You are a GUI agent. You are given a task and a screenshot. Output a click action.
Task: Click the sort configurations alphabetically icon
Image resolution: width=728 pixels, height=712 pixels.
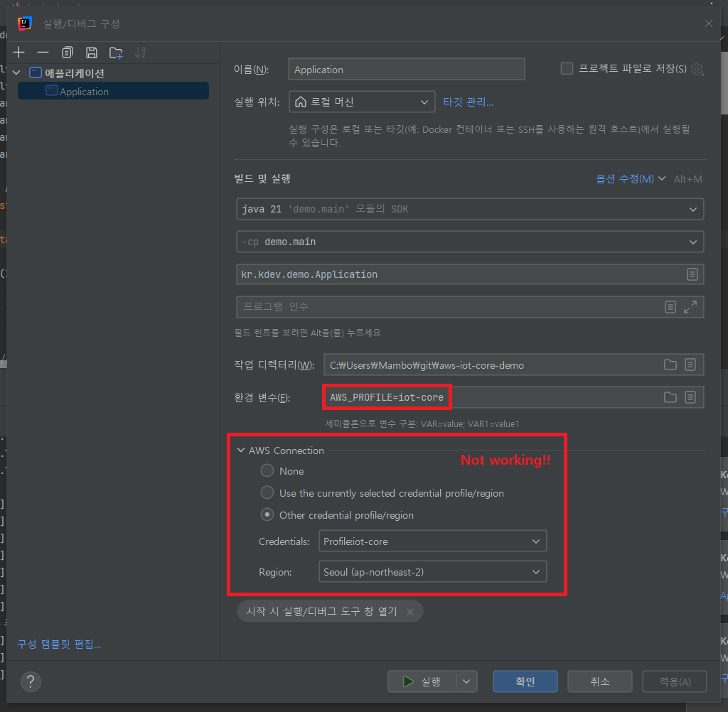(x=141, y=53)
